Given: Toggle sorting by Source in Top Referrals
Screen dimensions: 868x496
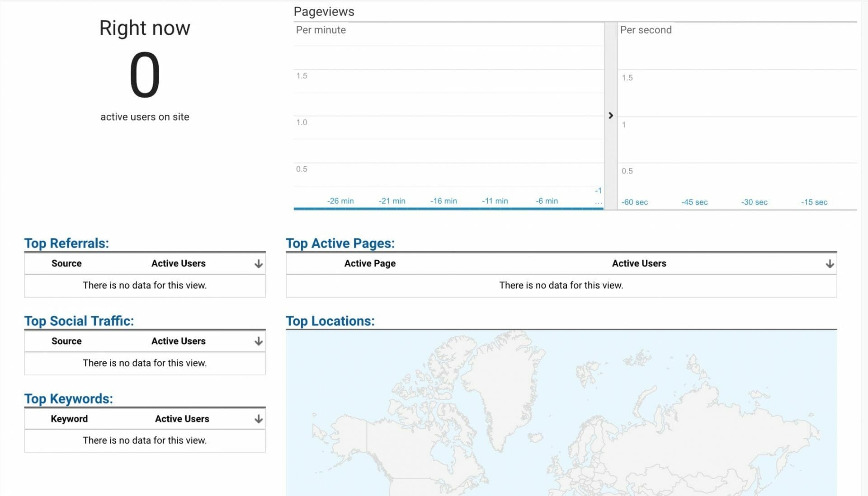Looking at the screenshot, I should (x=66, y=263).
